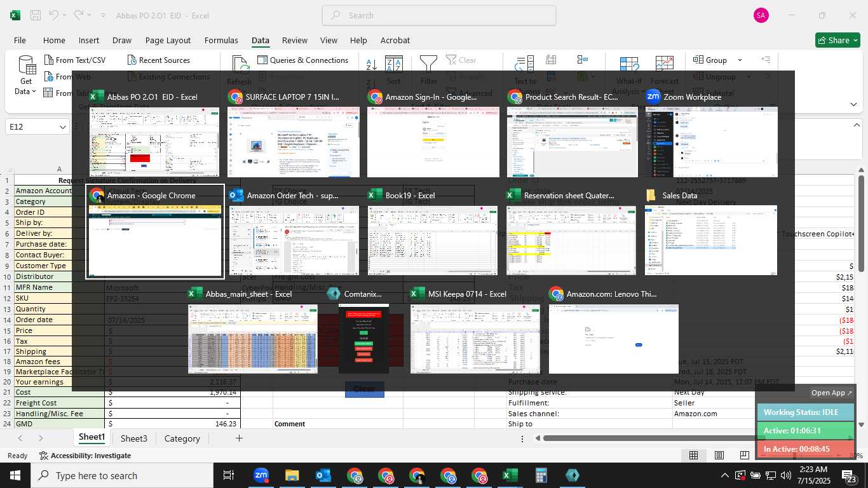Viewport: 868px width, 488px height.
Task: Switch to MSI Keepa 0714 Excel window
Action: (475, 330)
